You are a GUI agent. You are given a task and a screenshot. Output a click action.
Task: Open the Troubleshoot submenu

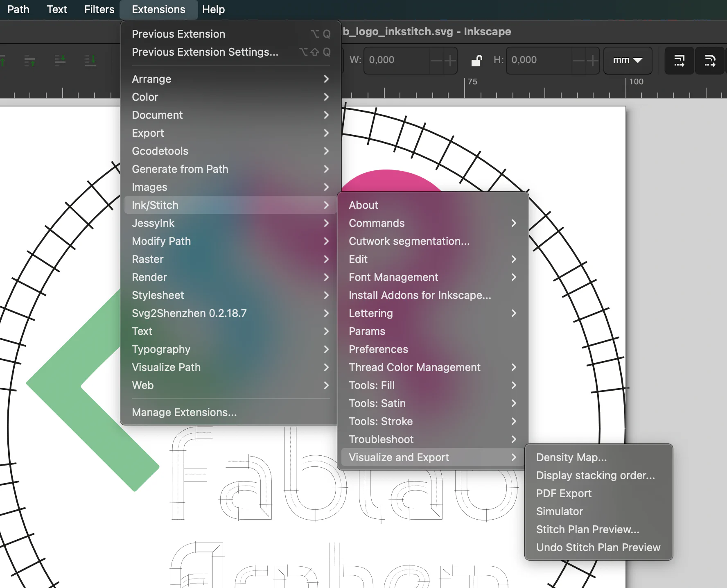pos(433,439)
